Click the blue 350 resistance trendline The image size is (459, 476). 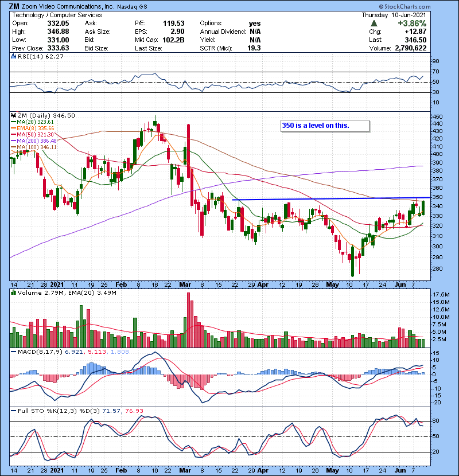[331, 199]
